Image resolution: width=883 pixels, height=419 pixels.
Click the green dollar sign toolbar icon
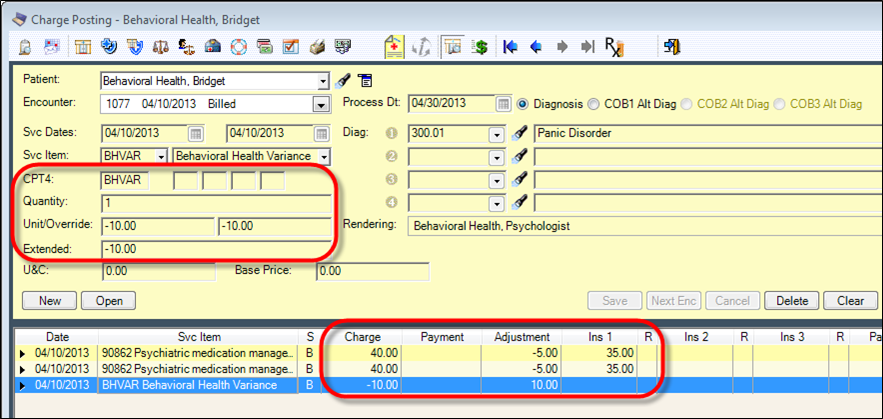coord(480,47)
